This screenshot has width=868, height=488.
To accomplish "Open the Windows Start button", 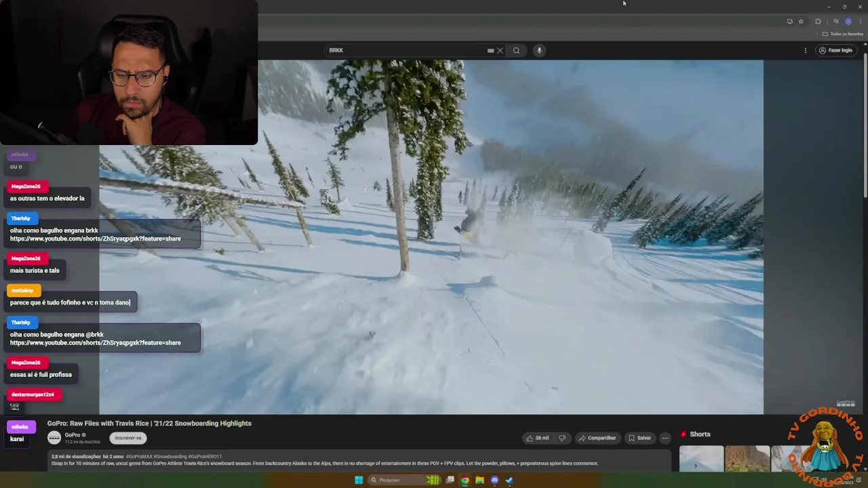I will (359, 480).
